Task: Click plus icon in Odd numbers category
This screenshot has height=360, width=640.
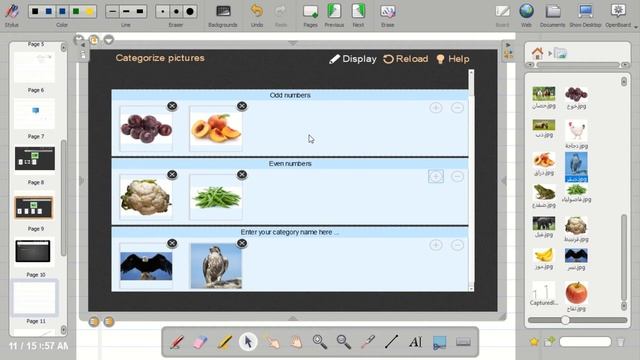Action: [x=436, y=108]
